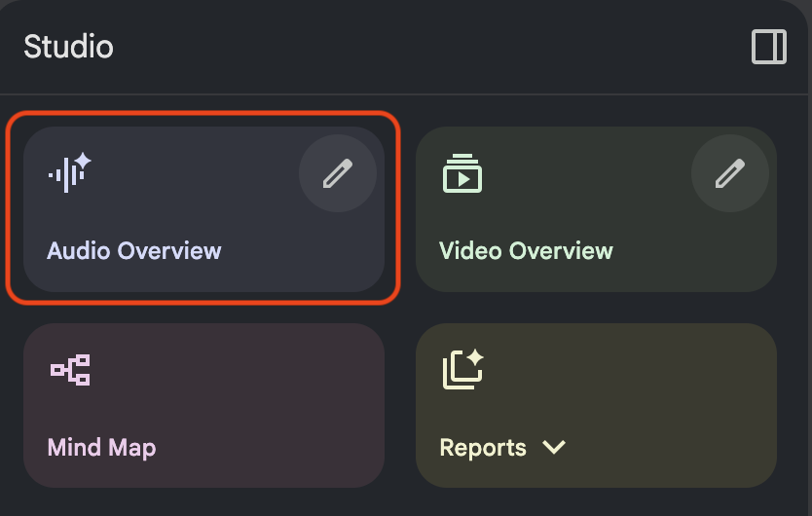This screenshot has width=812, height=516.
Task: Select the Mind Map text label
Action: click(x=101, y=448)
